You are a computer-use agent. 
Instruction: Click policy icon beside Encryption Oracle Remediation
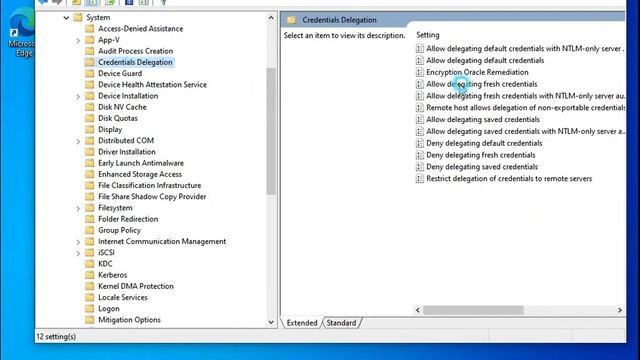[420, 72]
